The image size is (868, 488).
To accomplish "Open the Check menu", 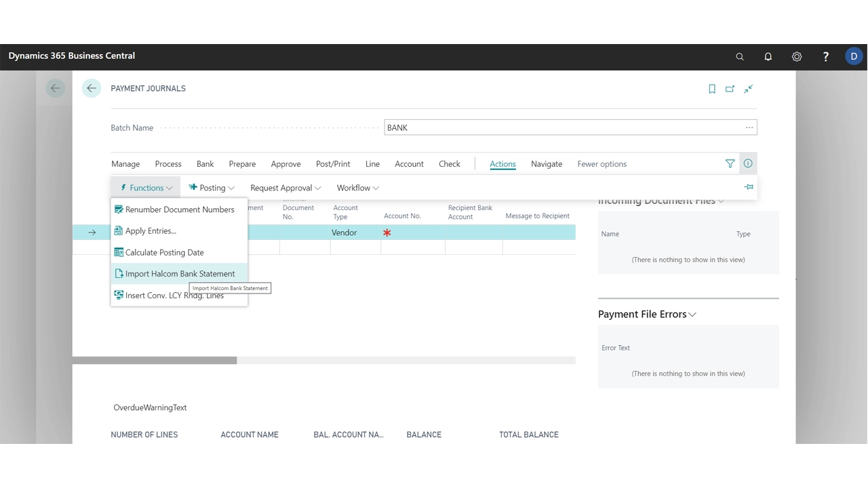I will click(450, 164).
